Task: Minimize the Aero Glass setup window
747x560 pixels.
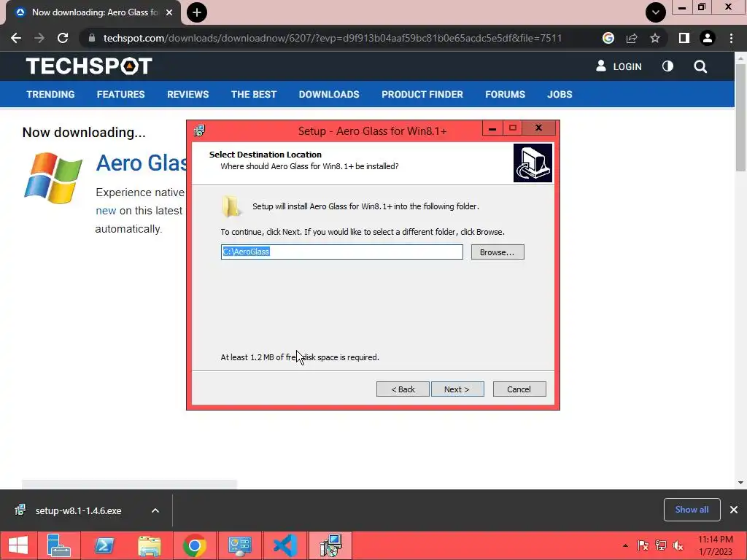Action: (x=492, y=128)
